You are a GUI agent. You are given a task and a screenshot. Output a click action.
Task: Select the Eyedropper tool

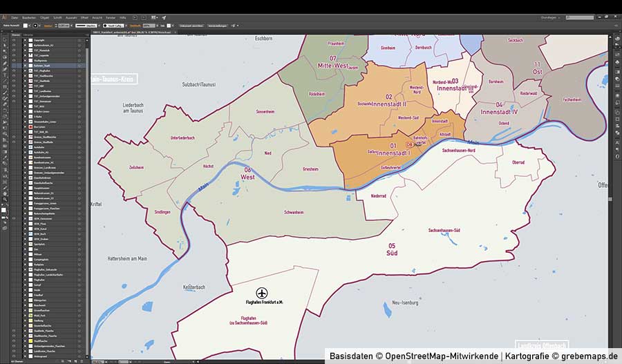pos(5,157)
